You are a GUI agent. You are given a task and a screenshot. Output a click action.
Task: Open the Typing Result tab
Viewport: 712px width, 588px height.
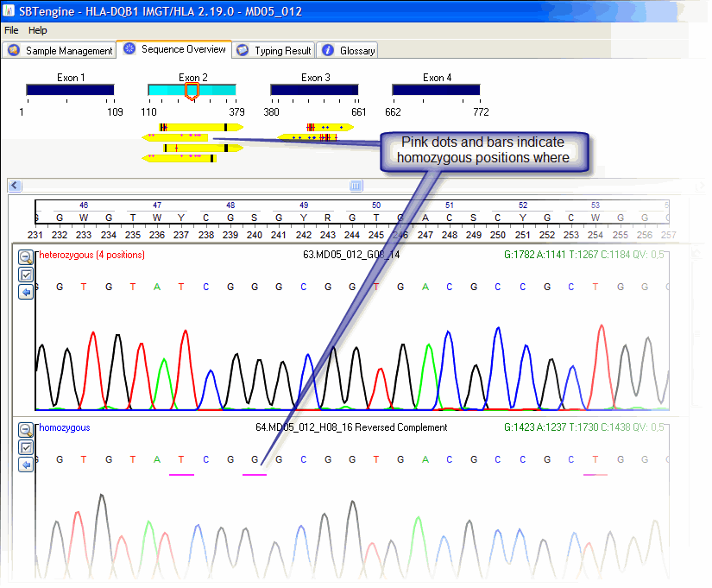coord(274,50)
